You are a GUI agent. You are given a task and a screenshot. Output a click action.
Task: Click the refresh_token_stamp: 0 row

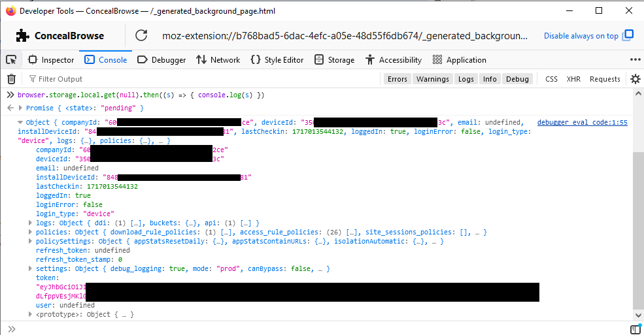tap(79, 259)
